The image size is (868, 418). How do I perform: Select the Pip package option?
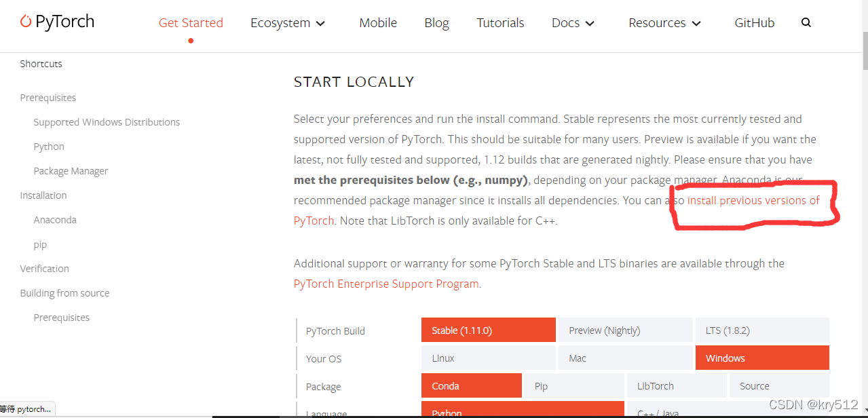(574, 385)
